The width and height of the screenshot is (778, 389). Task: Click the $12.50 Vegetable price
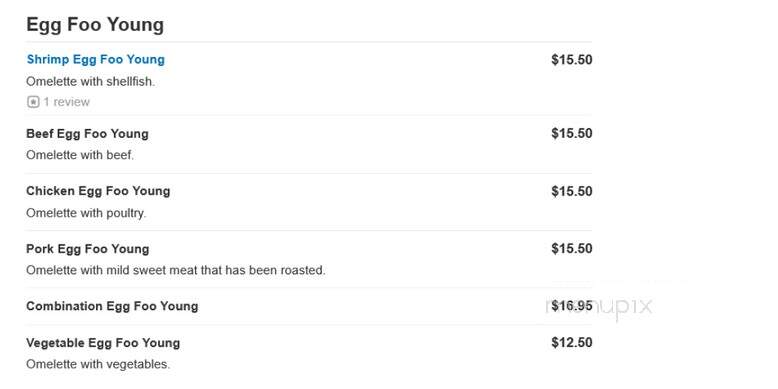pyautogui.click(x=572, y=343)
